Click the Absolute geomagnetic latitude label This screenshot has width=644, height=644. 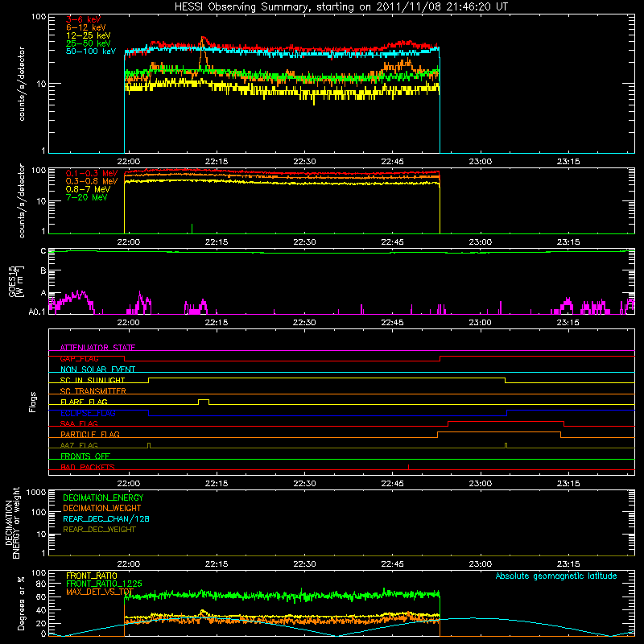click(556, 576)
